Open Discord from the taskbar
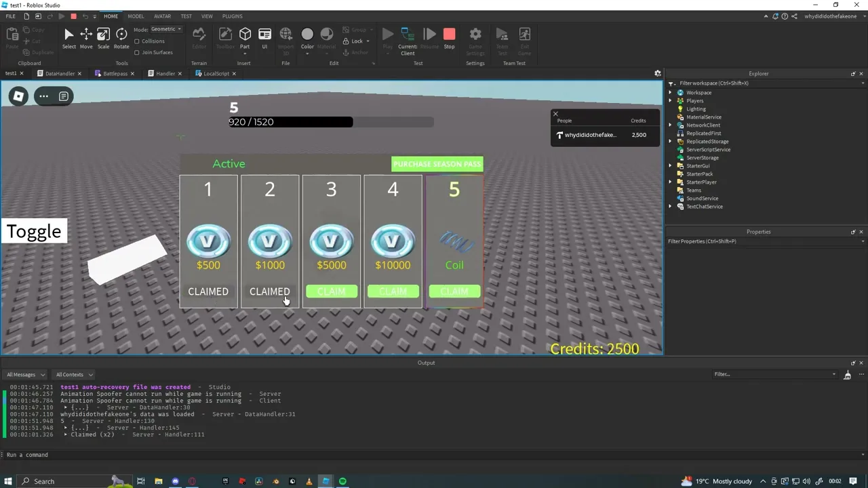868x488 pixels. 175,481
